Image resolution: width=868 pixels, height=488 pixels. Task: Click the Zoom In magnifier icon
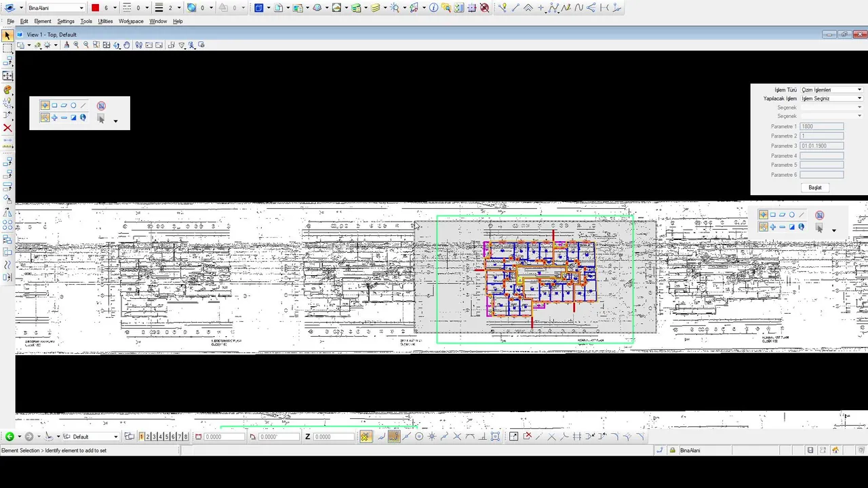pyautogui.click(x=76, y=45)
